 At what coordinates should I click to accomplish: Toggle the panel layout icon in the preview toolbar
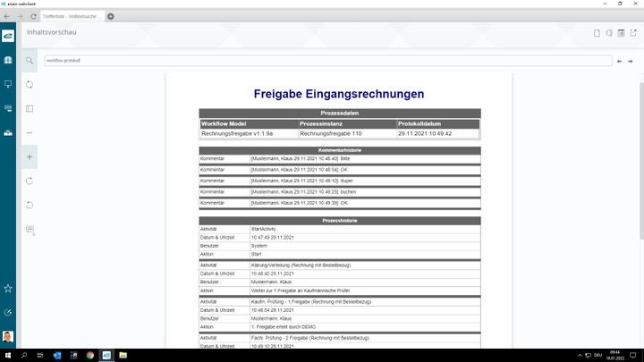coord(30,109)
